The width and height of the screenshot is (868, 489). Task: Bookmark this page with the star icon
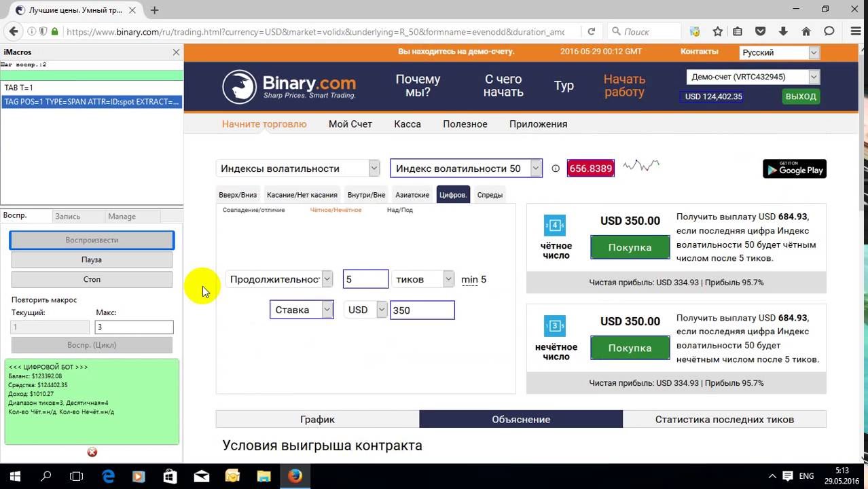[x=718, y=31]
